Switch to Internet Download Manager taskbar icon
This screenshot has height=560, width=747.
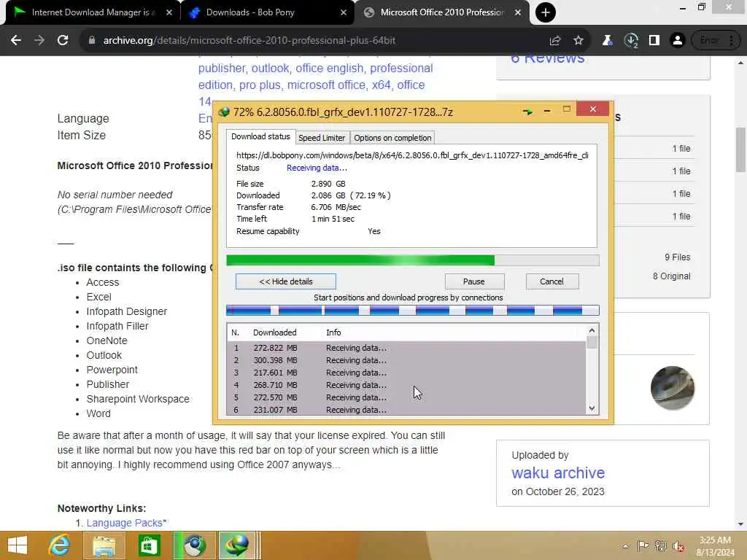click(237, 545)
